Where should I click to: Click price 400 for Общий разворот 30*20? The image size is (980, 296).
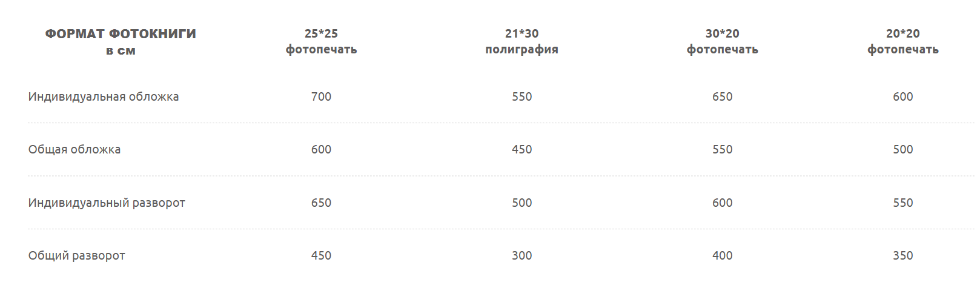(x=722, y=255)
